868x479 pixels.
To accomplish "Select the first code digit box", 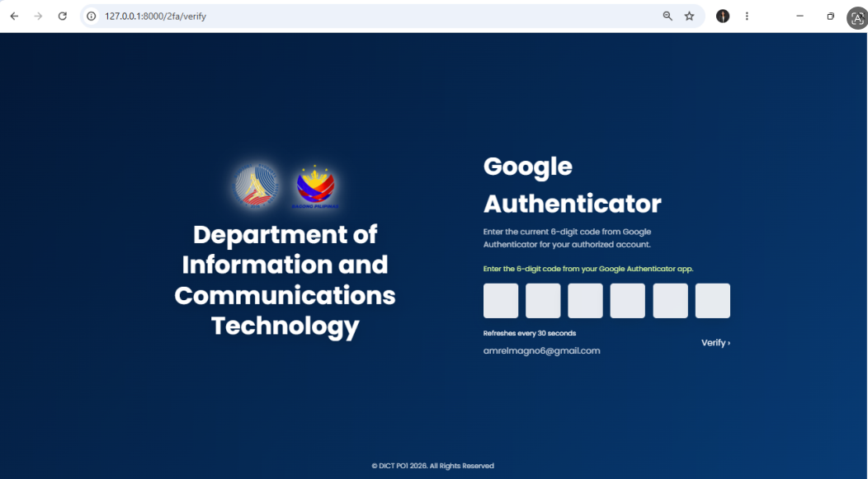I will 501,301.
